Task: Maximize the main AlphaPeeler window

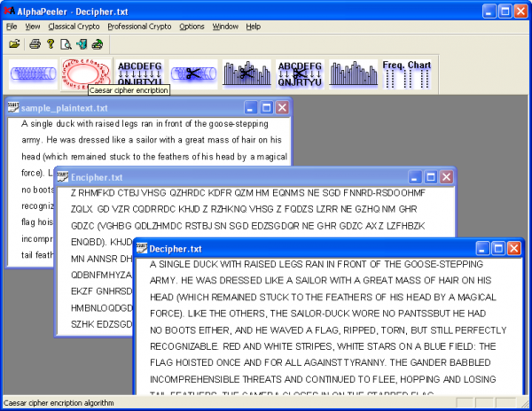Action: (x=505, y=12)
